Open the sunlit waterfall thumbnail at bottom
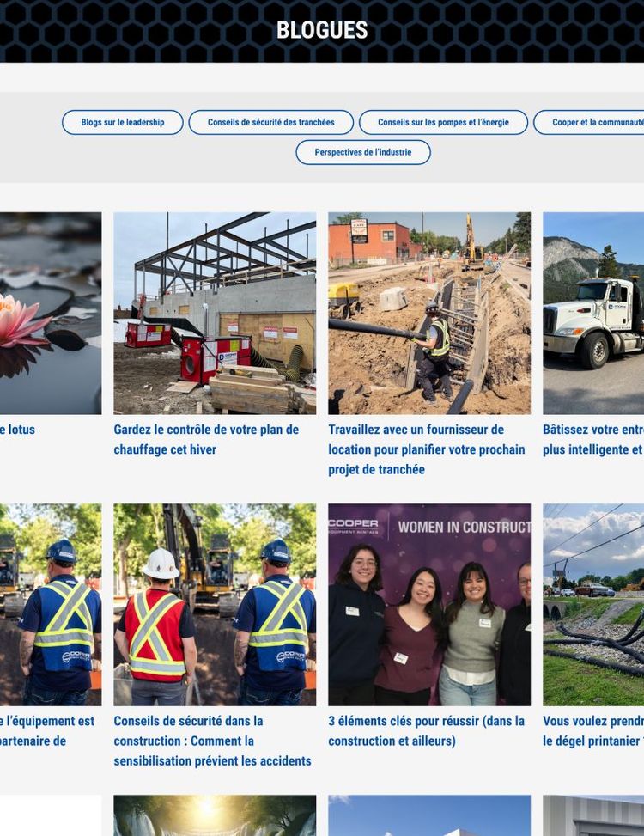This screenshot has width=644, height=836. pos(215,815)
